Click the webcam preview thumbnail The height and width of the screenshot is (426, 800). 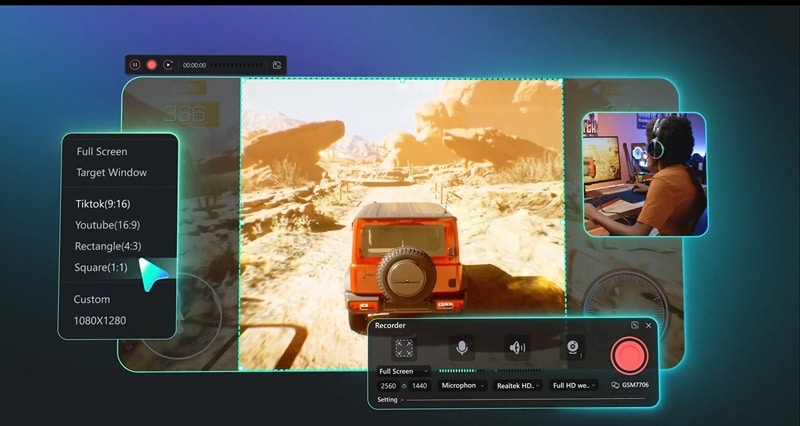[645, 174]
